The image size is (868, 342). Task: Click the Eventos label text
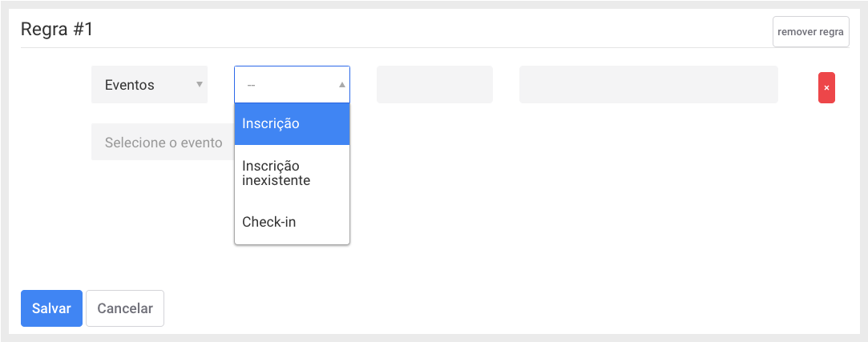[130, 85]
